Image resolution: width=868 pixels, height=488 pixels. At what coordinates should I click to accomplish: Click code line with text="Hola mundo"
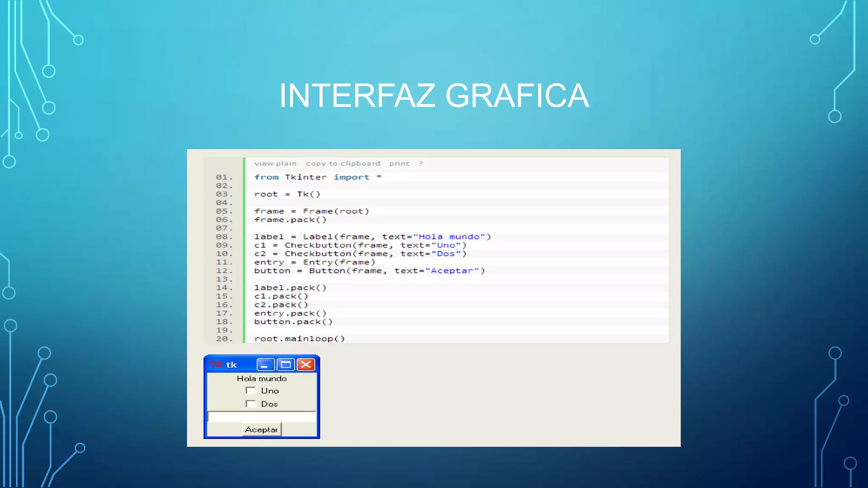(373, 236)
